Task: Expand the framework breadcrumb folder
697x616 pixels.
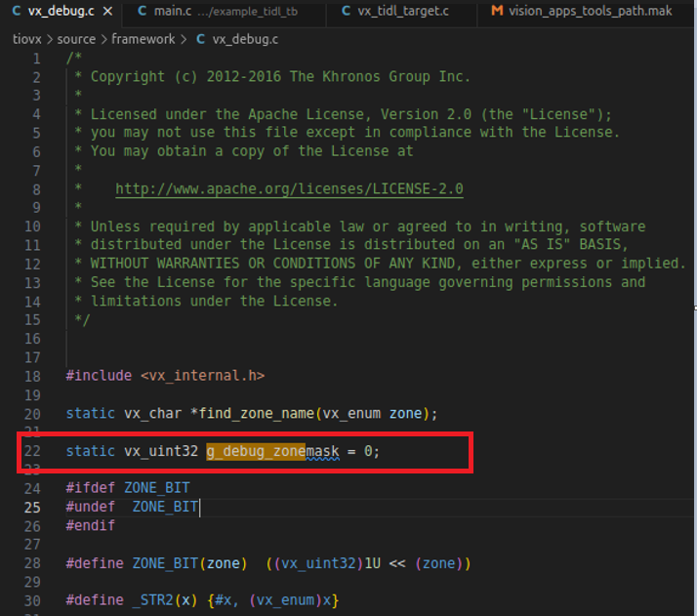Action: (x=143, y=39)
